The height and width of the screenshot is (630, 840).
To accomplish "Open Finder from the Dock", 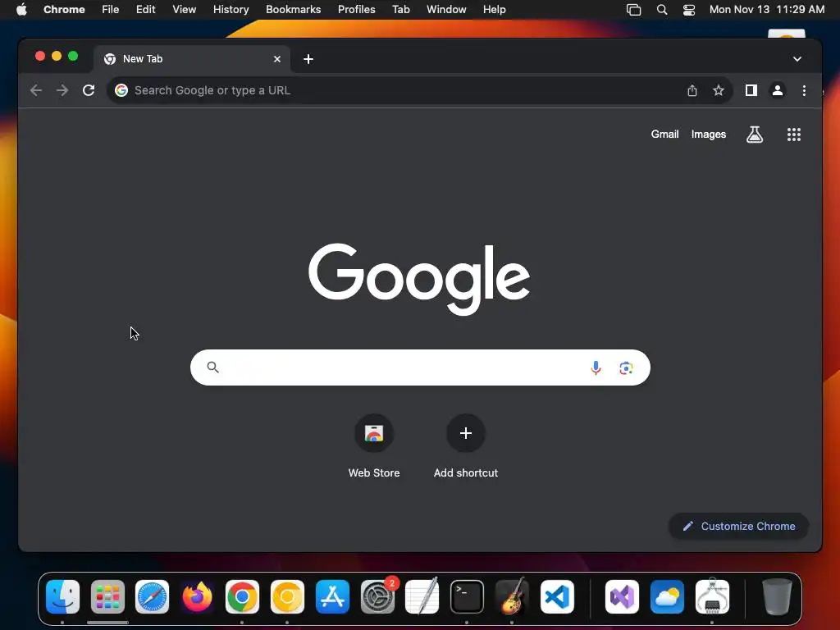I will [x=62, y=597].
